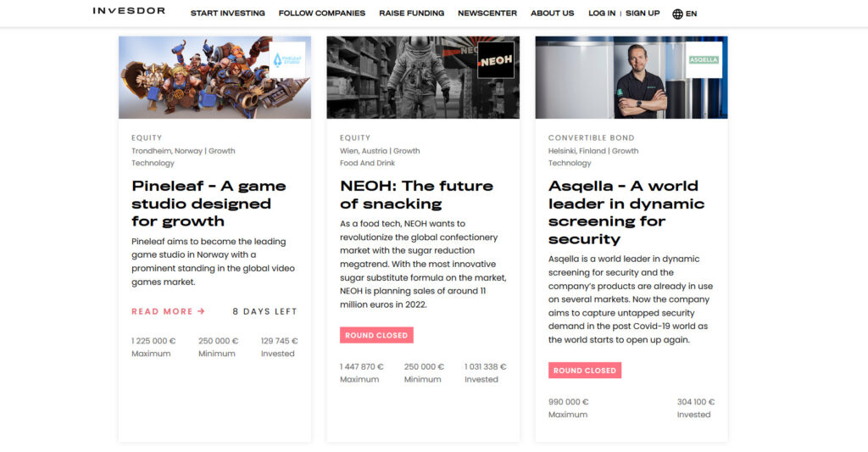Viewport: 868px width, 452px height.
Task: Click the Pineleaf game characters image
Action: [x=214, y=77]
